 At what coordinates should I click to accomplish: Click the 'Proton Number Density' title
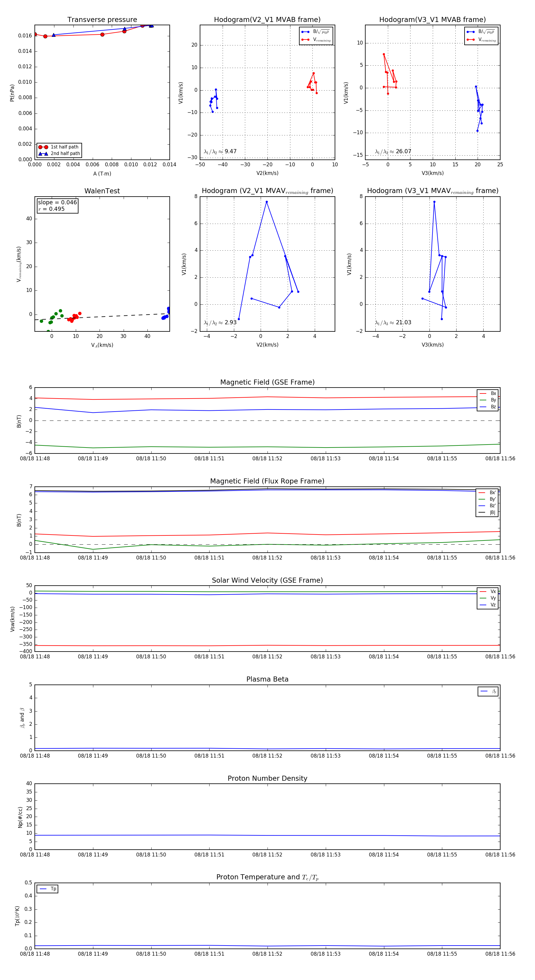click(x=267, y=778)
